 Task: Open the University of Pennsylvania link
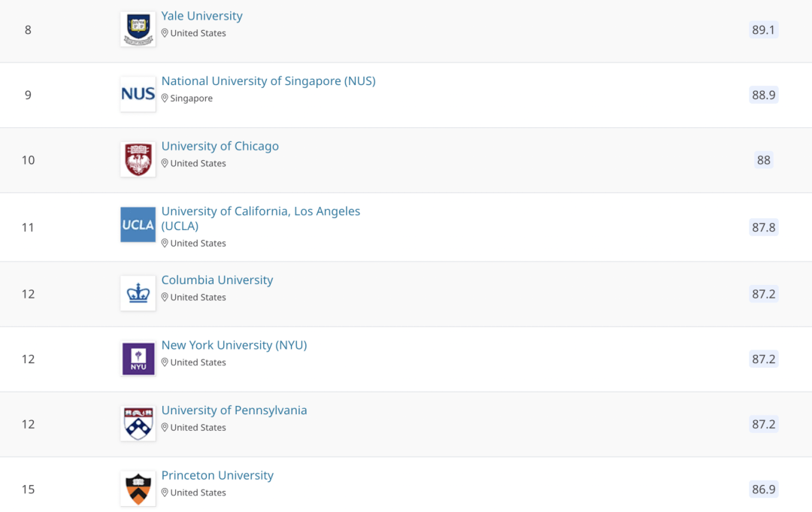234,411
